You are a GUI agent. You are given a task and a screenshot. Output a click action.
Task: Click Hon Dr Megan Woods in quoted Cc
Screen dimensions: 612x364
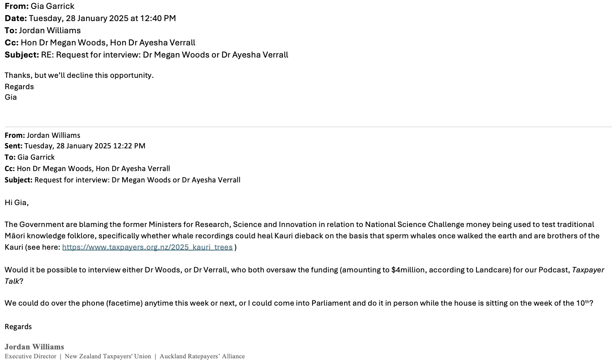(54, 168)
